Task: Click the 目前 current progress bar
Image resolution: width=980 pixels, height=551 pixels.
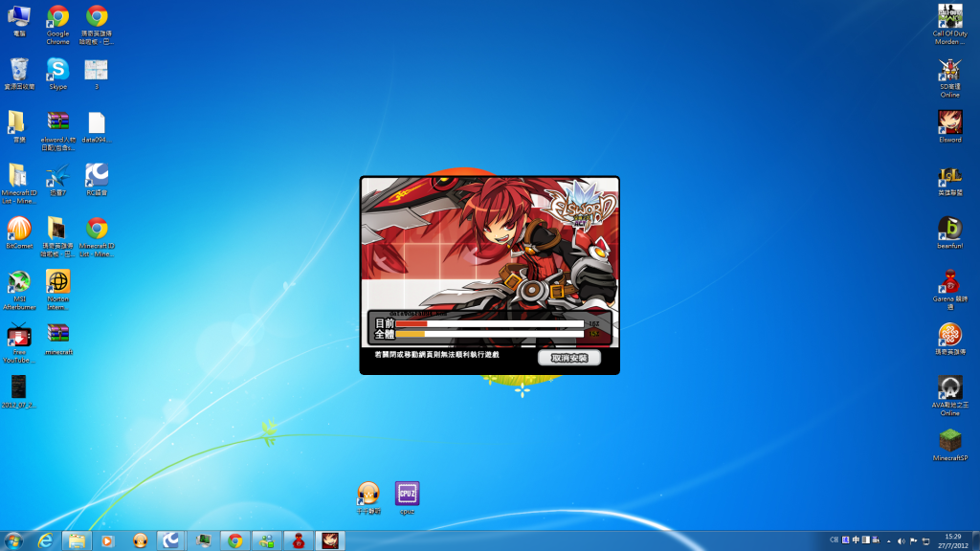Action: point(489,324)
